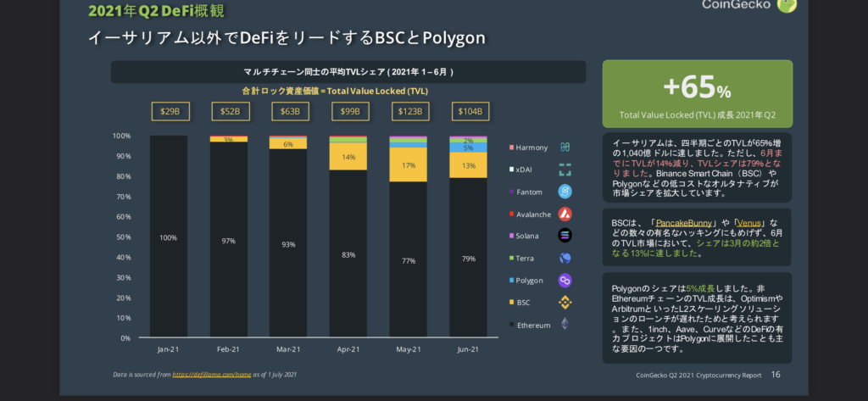
Task: Click the Harmony logo icon in legend
Action: (565, 148)
